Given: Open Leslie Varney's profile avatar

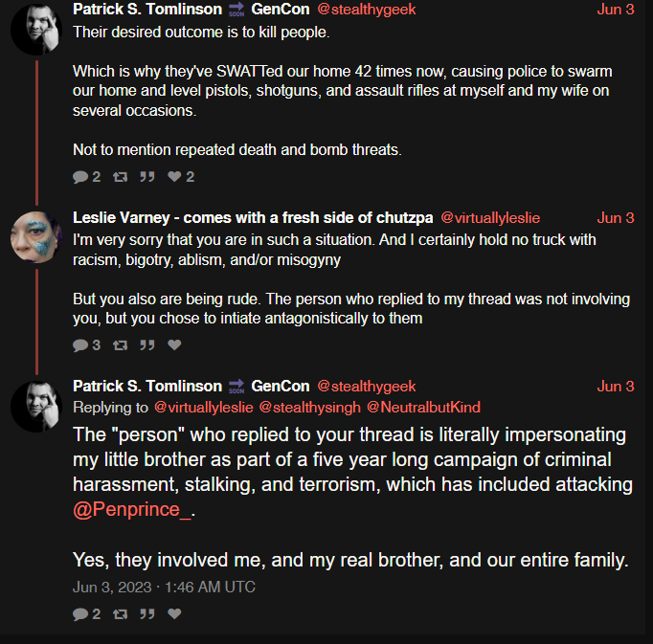Looking at the screenshot, I should coord(36,237).
